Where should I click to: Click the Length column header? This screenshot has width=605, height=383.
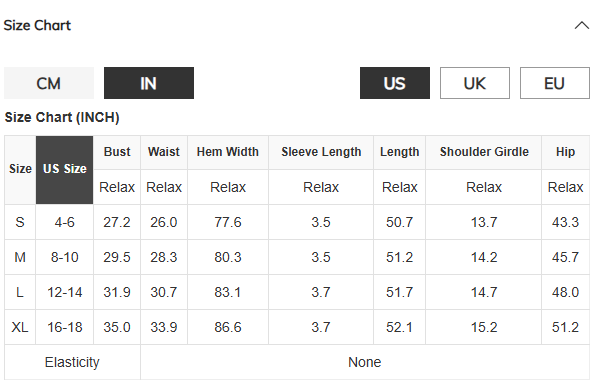coord(399,152)
